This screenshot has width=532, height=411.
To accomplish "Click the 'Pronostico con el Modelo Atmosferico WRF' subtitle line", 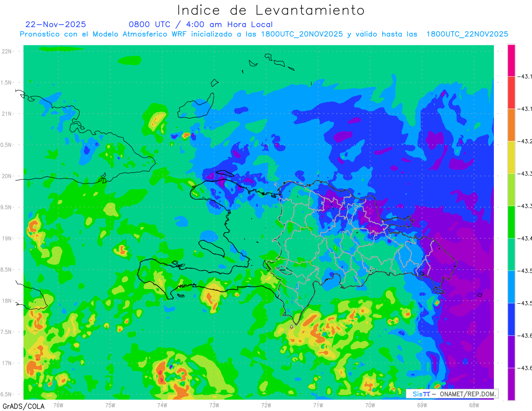I will click(264, 34).
